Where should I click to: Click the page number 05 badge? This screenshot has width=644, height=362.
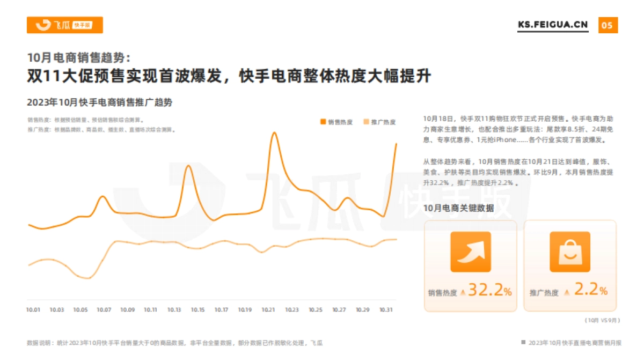point(607,25)
